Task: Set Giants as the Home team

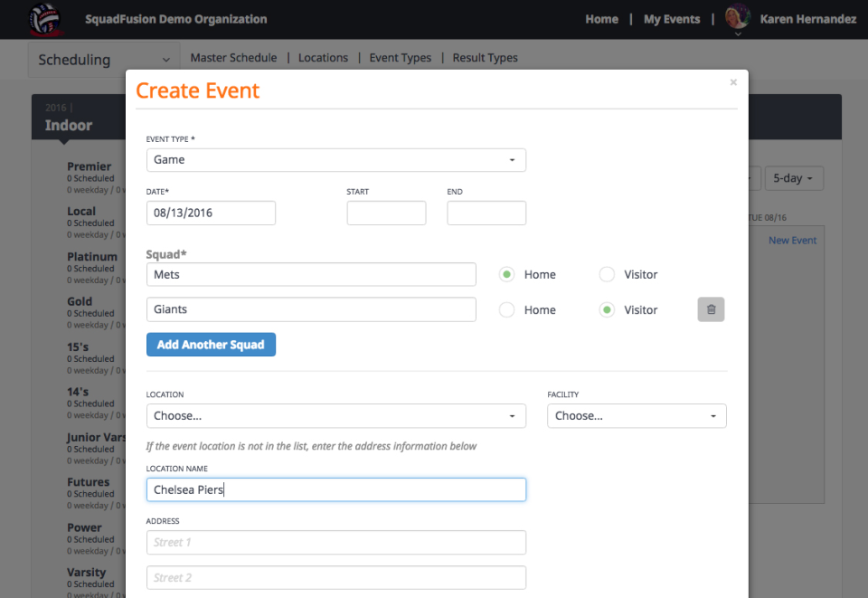Action: [x=506, y=309]
